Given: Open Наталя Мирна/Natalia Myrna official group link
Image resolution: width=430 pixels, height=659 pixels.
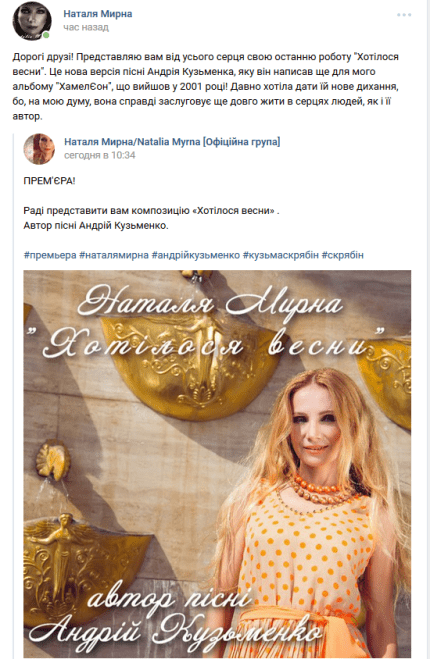Looking at the screenshot, I should (172, 142).
